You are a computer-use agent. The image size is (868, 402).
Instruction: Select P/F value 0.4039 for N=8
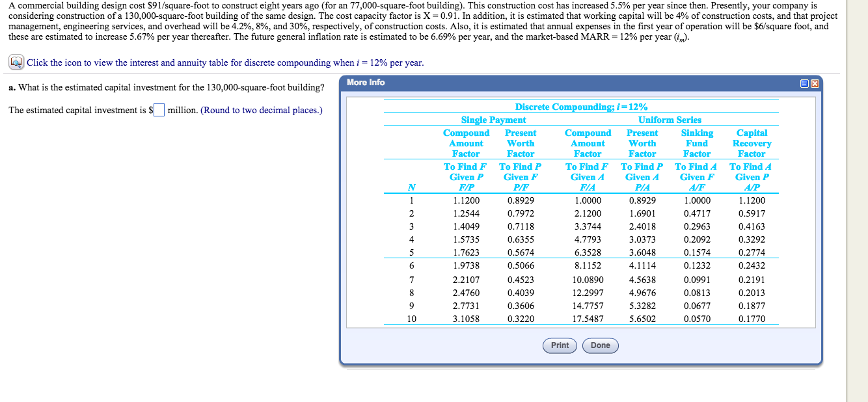[x=521, y=293]
